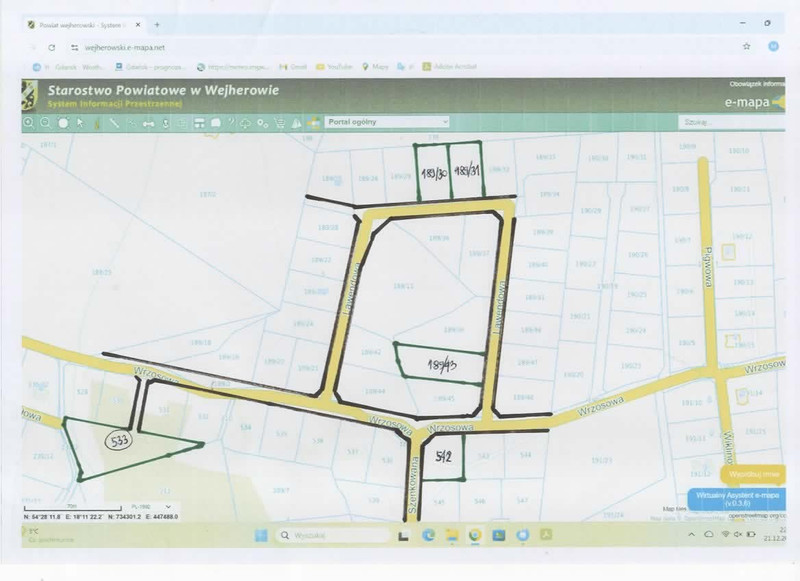
Task: Click the Szukaj search field
Action: click(726, 122)
